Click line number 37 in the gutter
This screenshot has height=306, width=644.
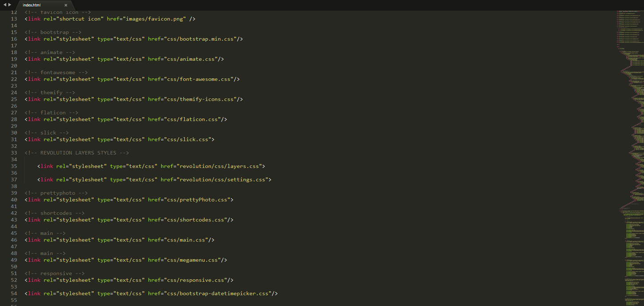14,180
